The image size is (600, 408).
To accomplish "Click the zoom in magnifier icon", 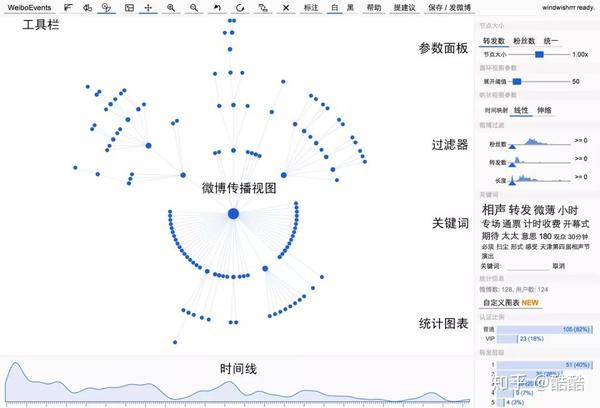I will pos(171,7).
